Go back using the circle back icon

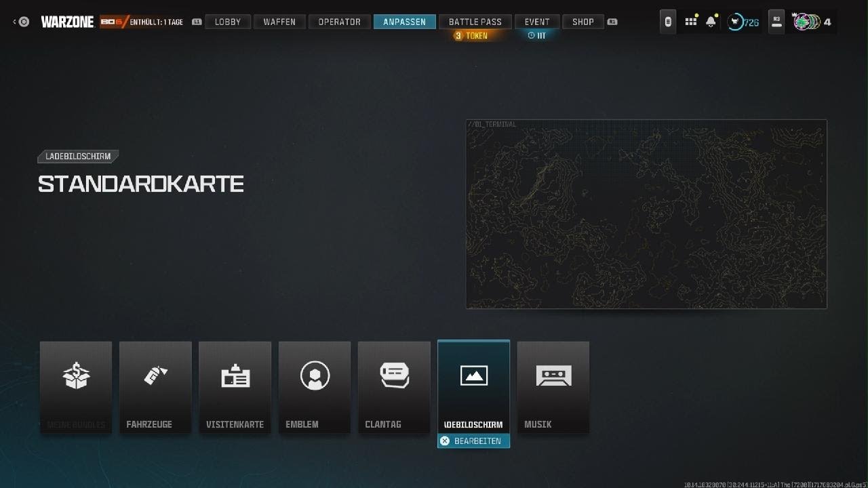(x=22, y=22)
